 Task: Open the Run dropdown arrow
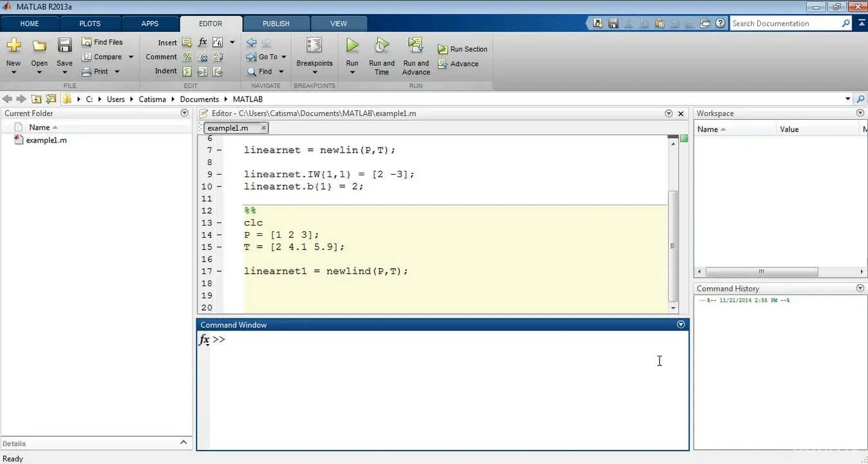point(352,72)
